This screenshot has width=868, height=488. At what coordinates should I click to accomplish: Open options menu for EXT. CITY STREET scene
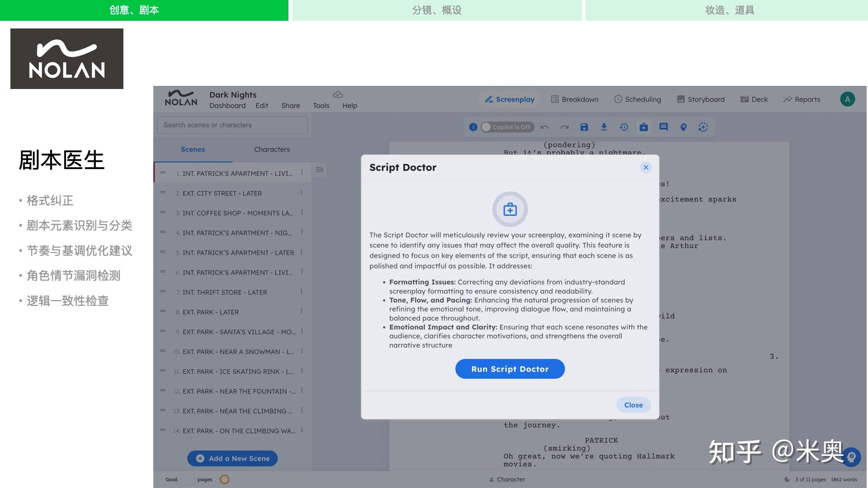coord(302,192)
